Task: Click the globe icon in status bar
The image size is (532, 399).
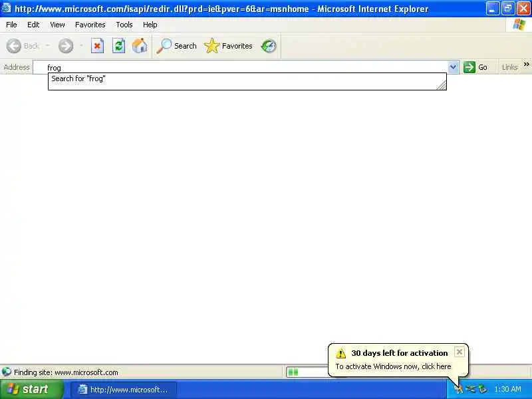Action: point(7,372)
